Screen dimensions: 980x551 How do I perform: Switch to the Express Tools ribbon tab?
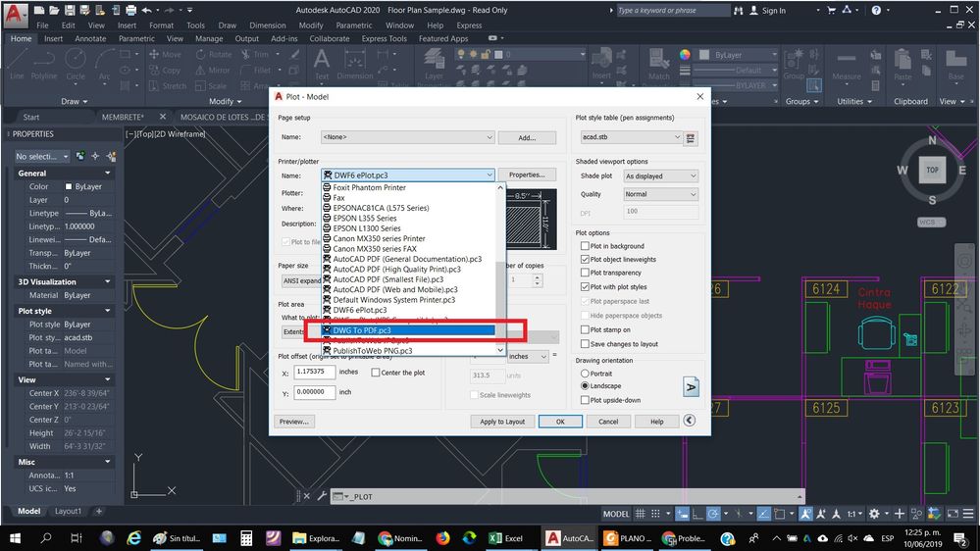coord(384,39)
